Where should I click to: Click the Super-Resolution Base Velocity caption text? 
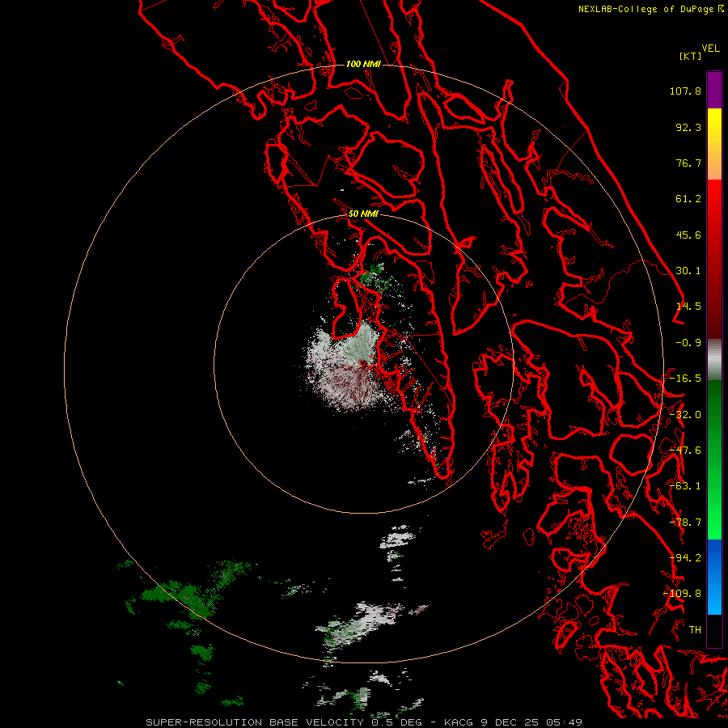click(363, 722)
